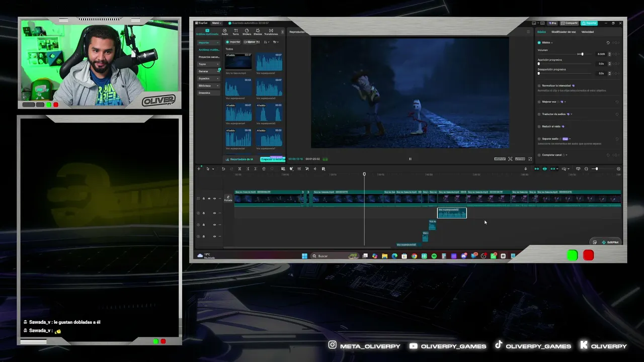This screenshot has width=644, height=362.
Task: Click the redo arrow in the timeline toolbar
Action: [231, 169]
